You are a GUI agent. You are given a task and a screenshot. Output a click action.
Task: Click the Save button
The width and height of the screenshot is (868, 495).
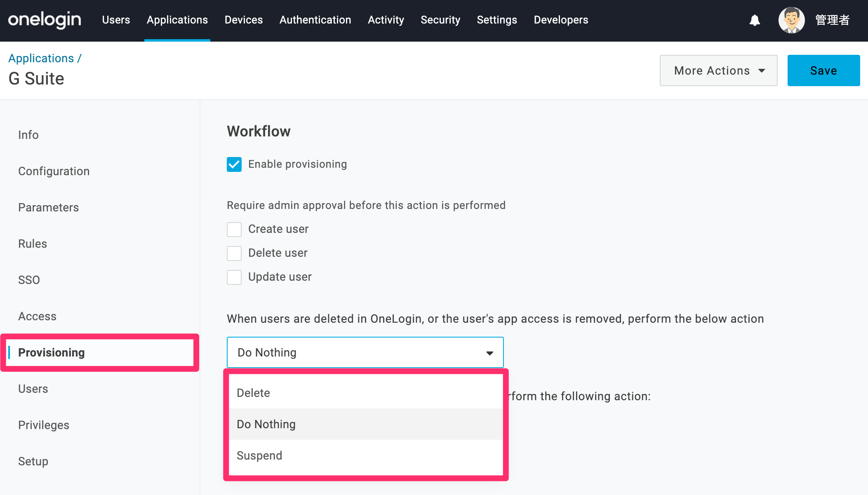point(823,70)
